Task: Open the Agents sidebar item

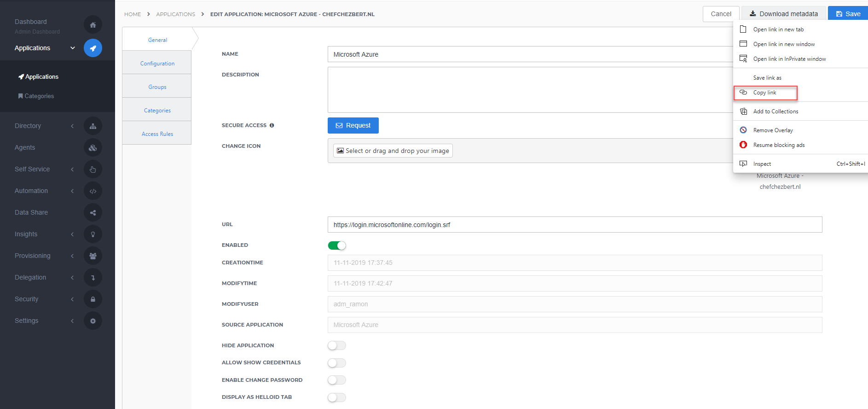Action: 25,148
